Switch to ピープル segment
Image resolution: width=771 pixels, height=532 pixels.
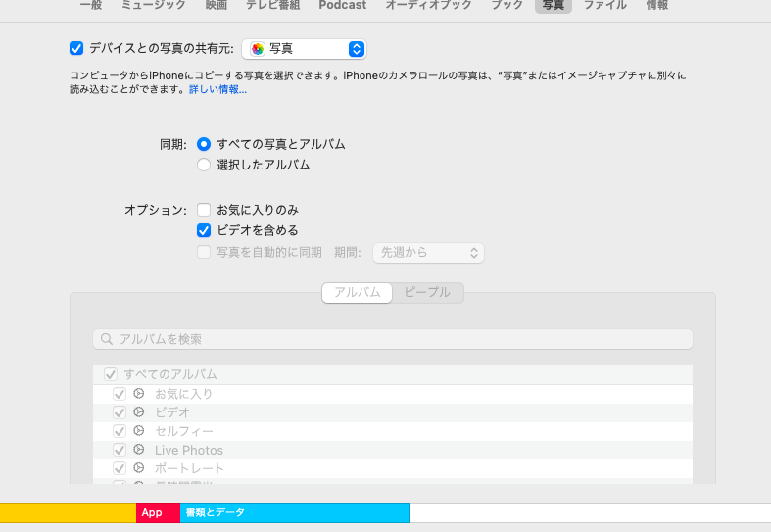427,293
